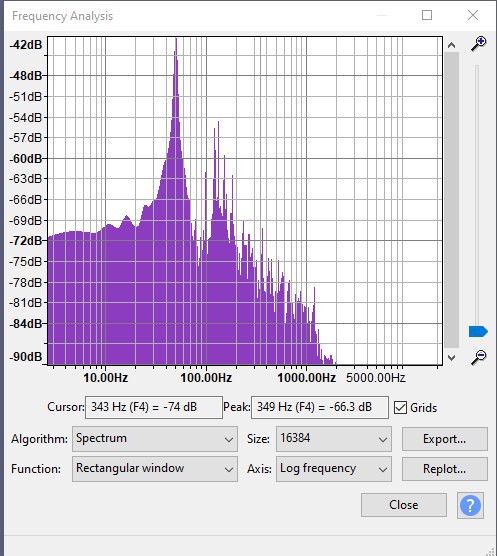Open the Algorithm dropdown showing Spectrum
The image size is (497, 556).
[x=155, y=439]
